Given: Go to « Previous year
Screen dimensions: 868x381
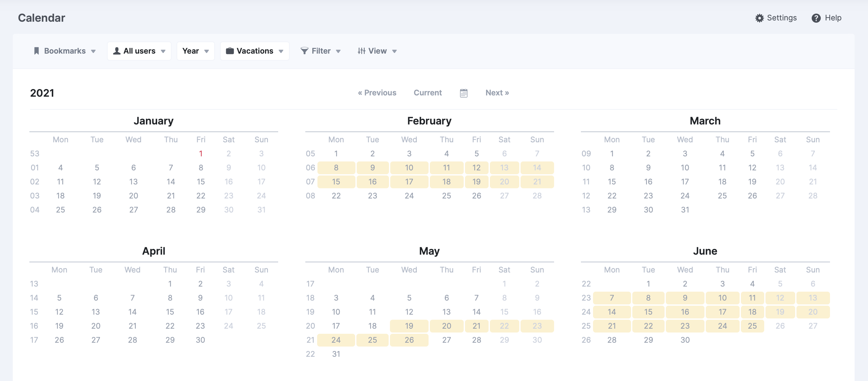Looking at the screenshot, I should tap(377, 93).
